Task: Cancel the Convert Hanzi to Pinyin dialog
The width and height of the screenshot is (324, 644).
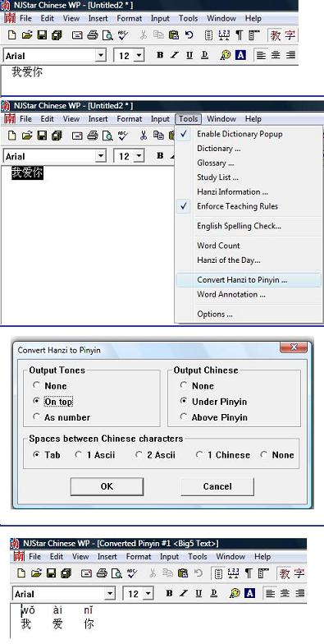Action: [217, 486]
